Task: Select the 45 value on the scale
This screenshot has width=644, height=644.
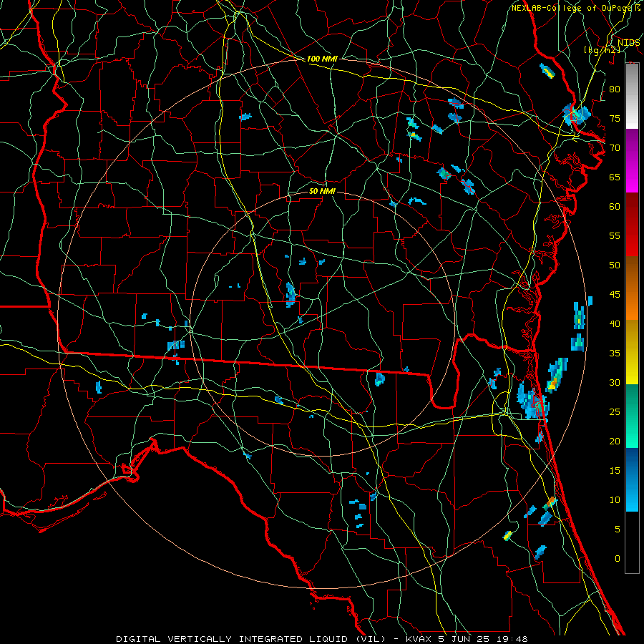Action: (x=615, y=295)
